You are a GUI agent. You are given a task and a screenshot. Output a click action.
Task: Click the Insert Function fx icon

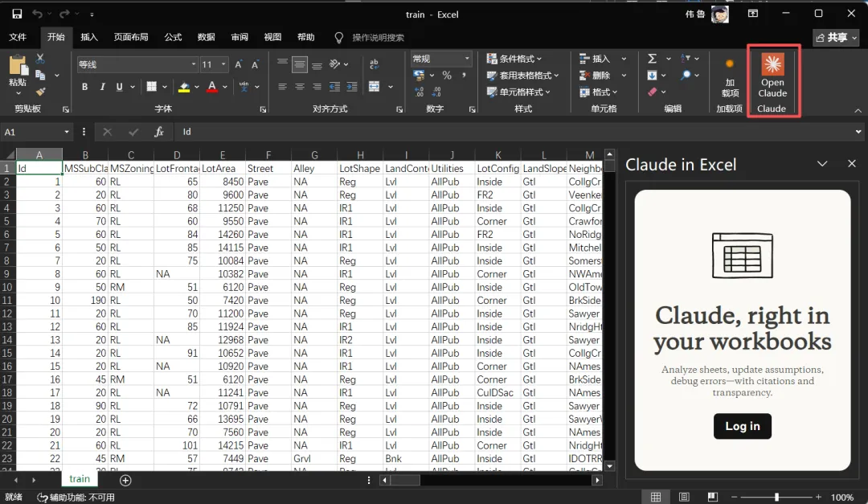click(159, 132)
